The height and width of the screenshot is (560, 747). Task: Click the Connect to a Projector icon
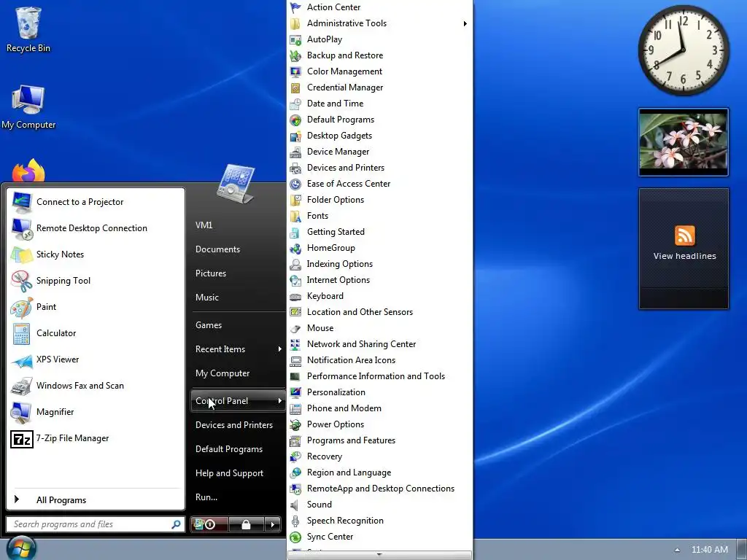22,202
